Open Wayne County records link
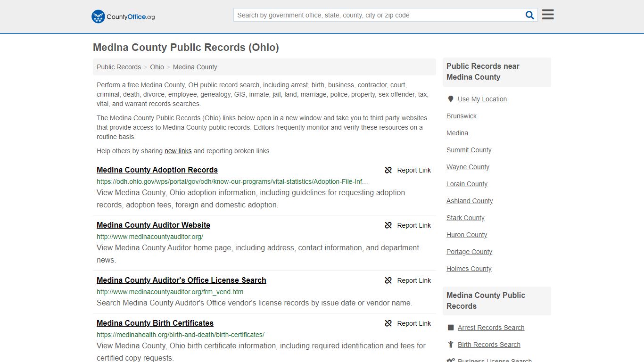This screenshot has width=644, height=362. click(x=468, y=167)
